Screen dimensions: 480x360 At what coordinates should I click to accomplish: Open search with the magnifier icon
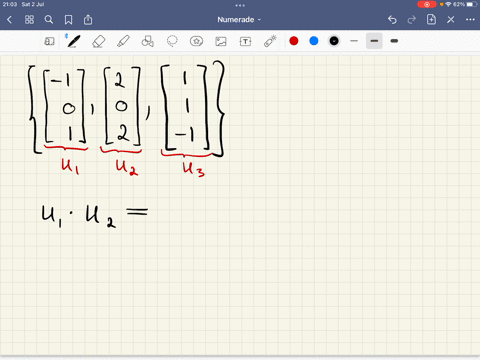click(49, 20)
